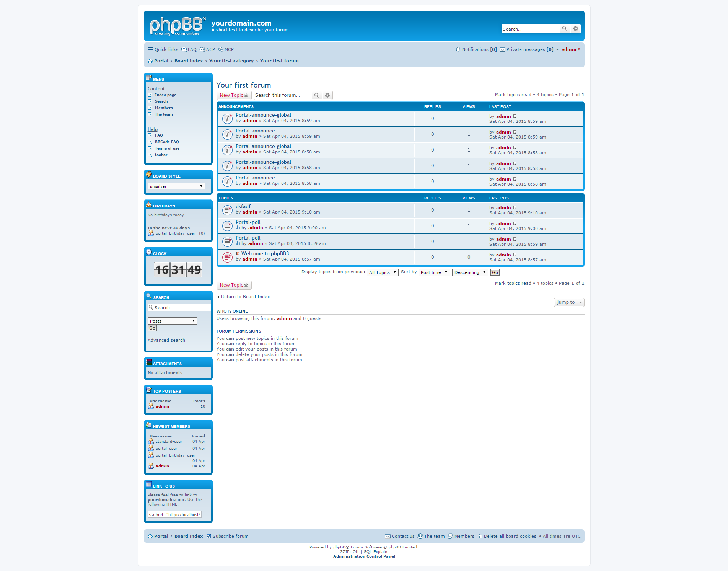Open the Jump to forum selector
Screen dimensions: 728x571
[x=568, y=302]
